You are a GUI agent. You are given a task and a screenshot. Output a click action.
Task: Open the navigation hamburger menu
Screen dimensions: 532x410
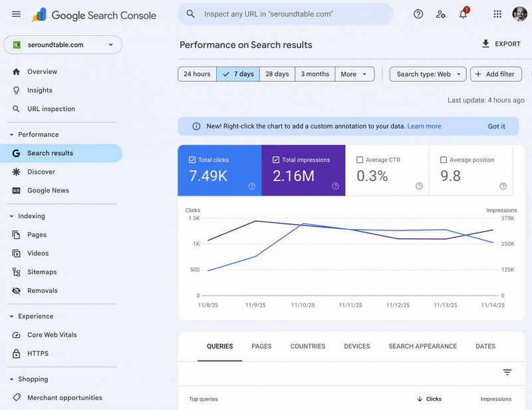[17, 14]
